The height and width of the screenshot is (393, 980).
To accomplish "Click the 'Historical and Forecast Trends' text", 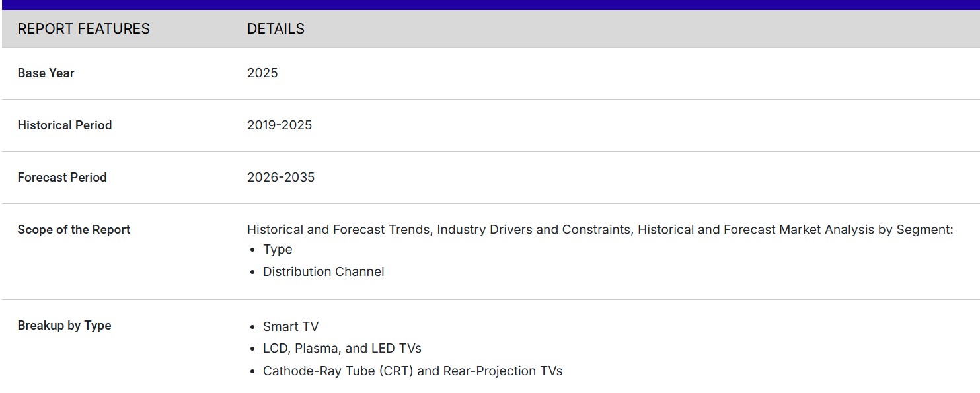I will (x=340, y=230).
